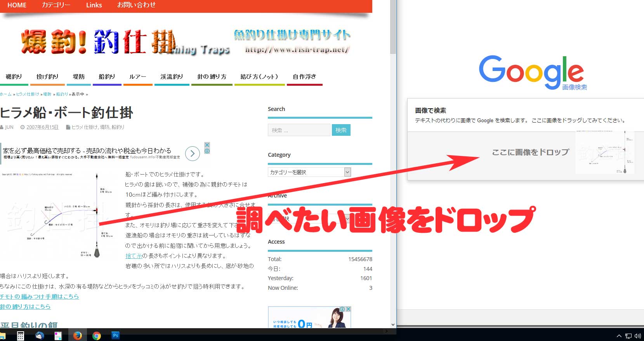Click the info icon on sidebar bottom ad
The width and height of the screenshot is (644, 341).
pos(342,309)
